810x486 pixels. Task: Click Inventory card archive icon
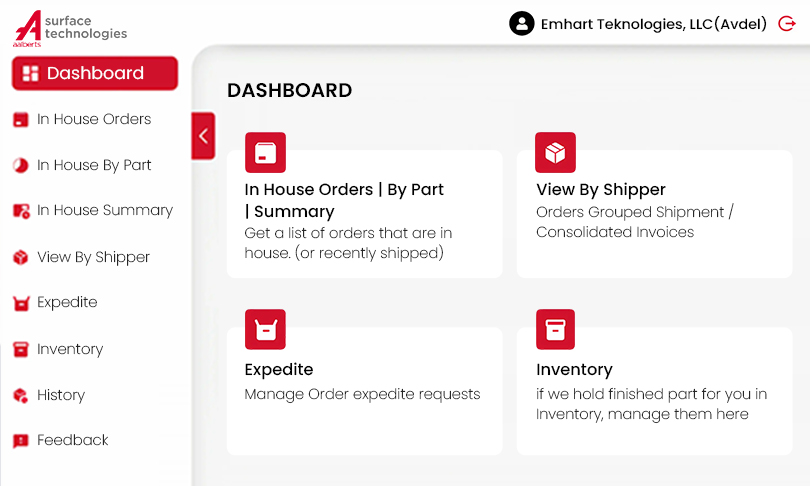tap(555, 329)
